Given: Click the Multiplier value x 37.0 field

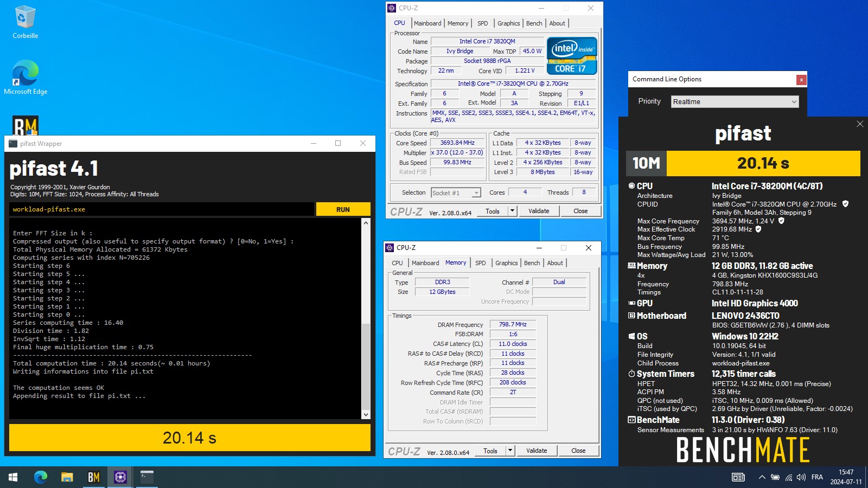Looking at the screenshot, I should pos(457,152).
